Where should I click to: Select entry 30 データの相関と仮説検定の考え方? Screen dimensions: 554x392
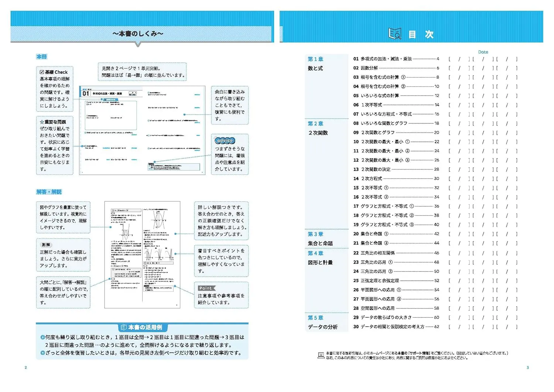point(396,327)
